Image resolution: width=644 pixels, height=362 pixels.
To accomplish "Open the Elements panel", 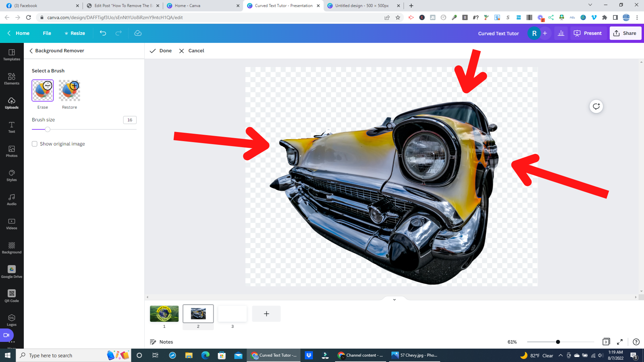I will pos(12,79).
